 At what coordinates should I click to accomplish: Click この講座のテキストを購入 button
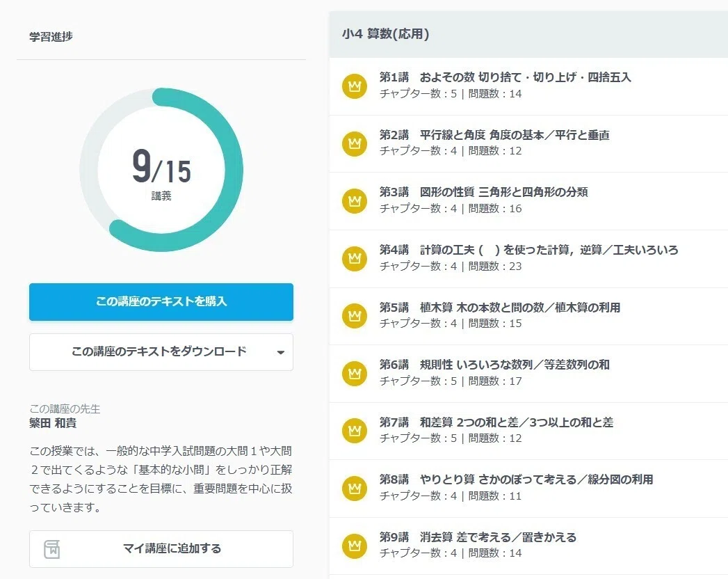coord(161,301)
